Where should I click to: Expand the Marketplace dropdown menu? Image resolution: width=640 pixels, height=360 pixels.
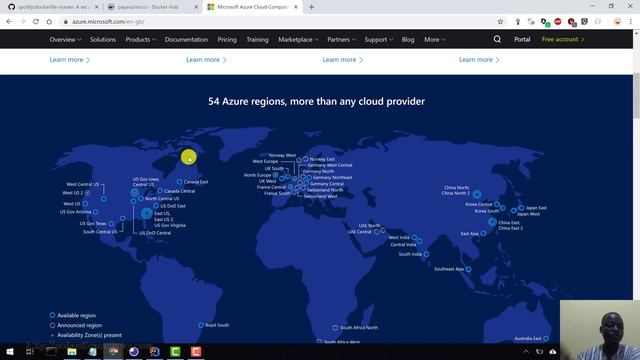click(298, 39)
